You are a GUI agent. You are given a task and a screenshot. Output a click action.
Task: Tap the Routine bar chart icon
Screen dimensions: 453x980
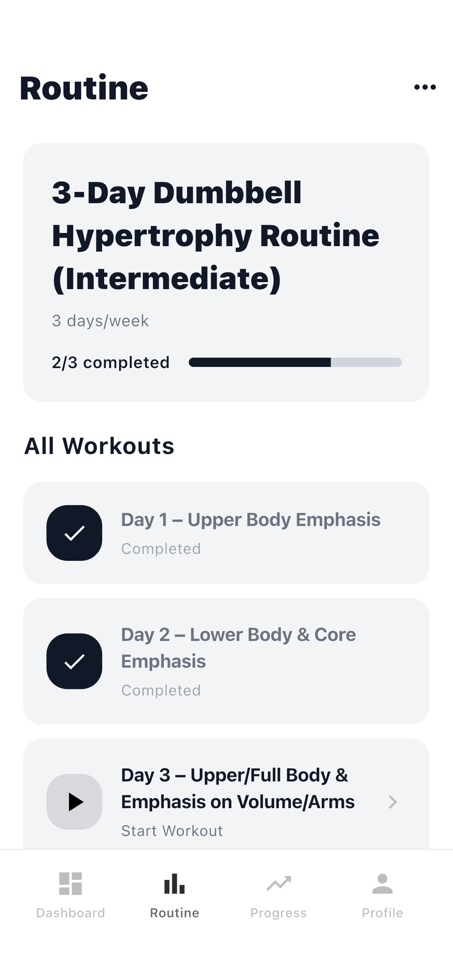(x=174, y=884)
